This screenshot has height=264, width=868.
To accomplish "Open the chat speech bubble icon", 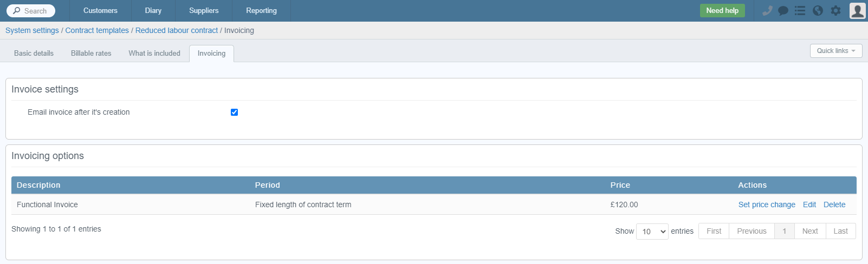I will click(x=783, y=11).
